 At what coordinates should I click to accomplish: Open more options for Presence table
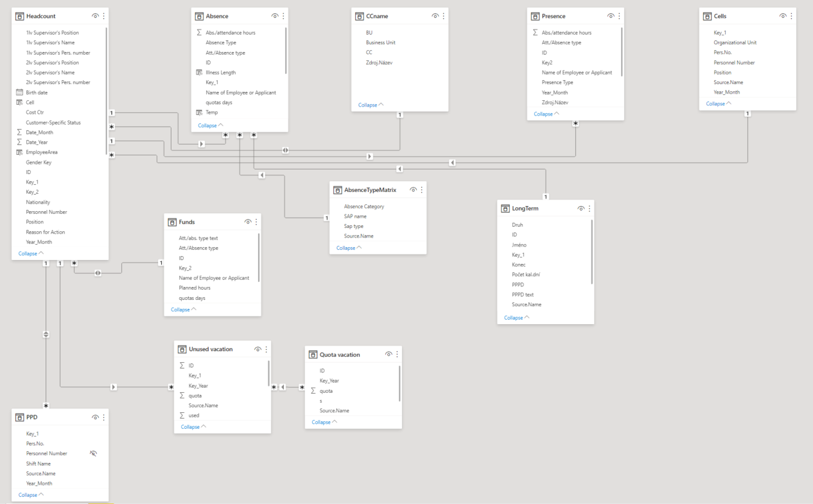tap(620, 16)
